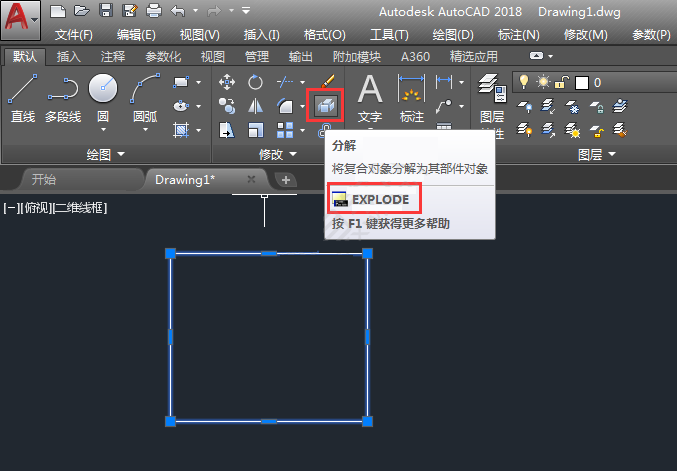Viewport: 677px width, 471px height.
Task: Click the Erase tool icon
Action: pyautogui.click(x=327, y=82)
